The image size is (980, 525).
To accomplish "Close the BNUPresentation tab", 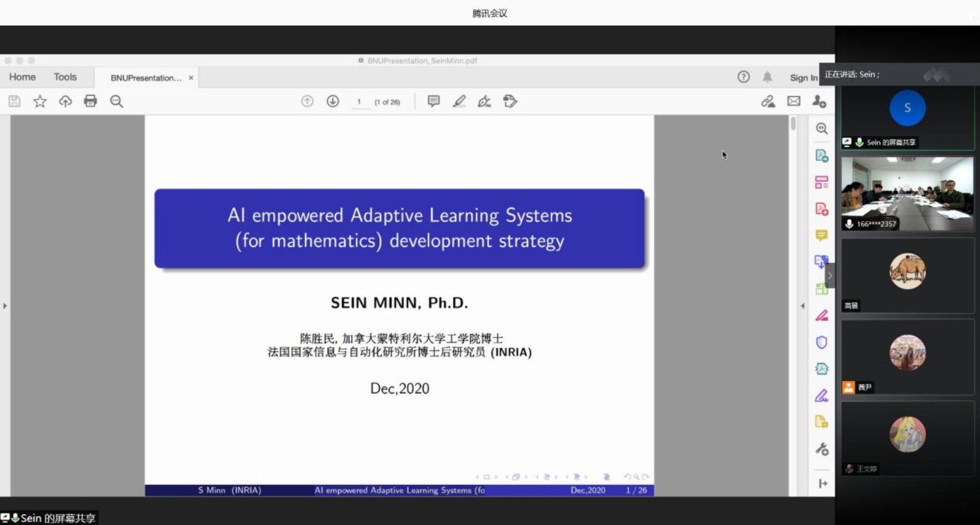I will [x=191, y=78].
